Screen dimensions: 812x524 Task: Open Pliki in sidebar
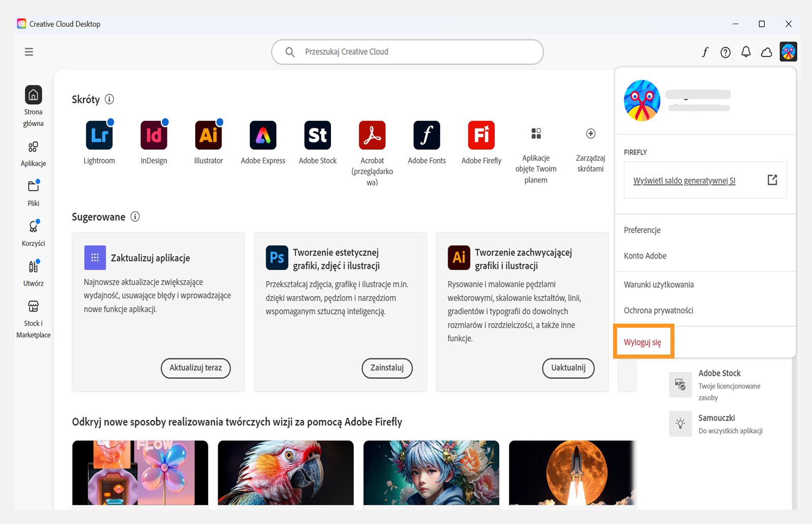point(33,193)
